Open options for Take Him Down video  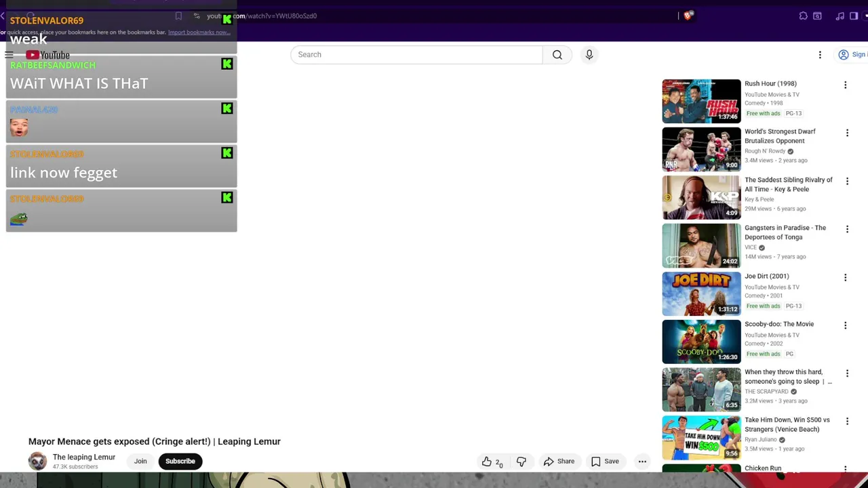[847, 422]
